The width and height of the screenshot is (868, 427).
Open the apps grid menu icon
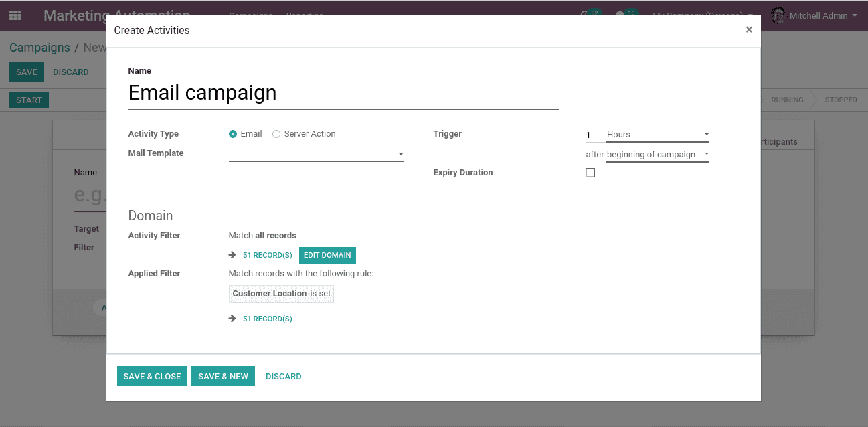[x=15, y=15]
